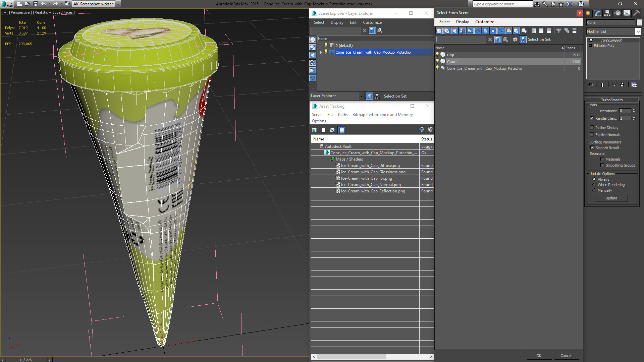Expand the Editable Poly plus sign

point(590,46)
